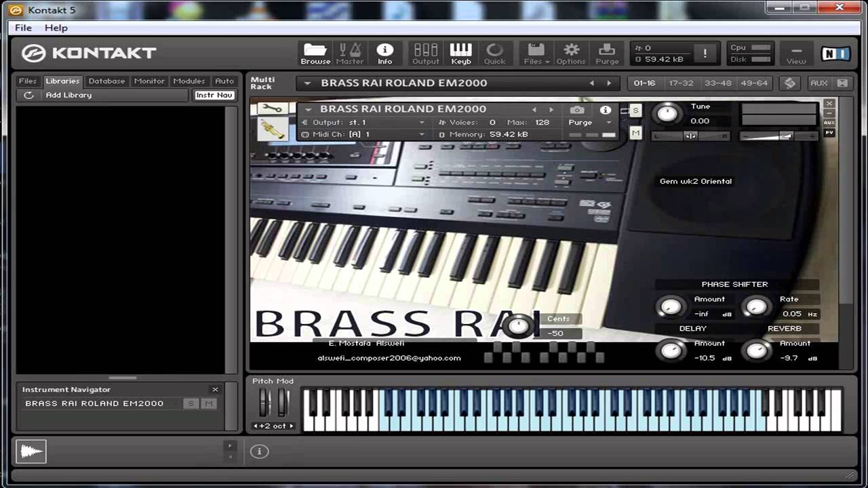Load next instrument in header

click(551, 109)
